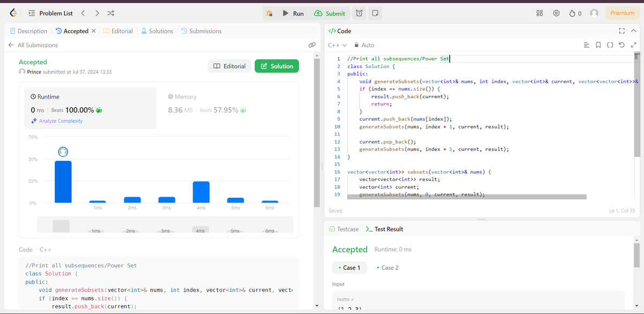644x314 pixels.
Task: Toggle the Auto lock setting
Action: click(x=364, y=46)
